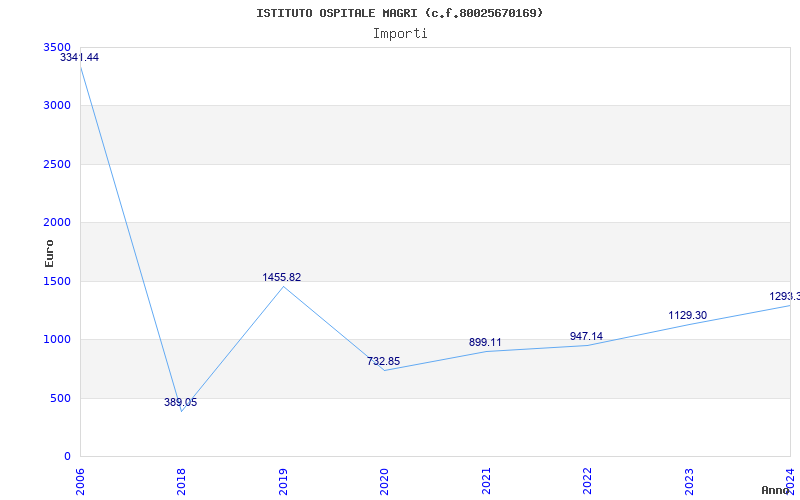Click the 2020 x-axis year label

click(385, 481)
